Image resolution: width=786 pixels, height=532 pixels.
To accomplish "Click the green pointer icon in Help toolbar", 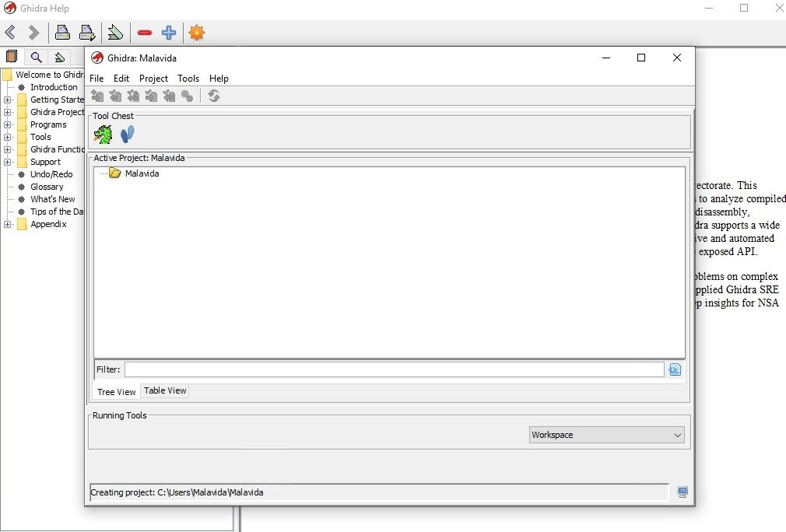I will click(115, 33).
